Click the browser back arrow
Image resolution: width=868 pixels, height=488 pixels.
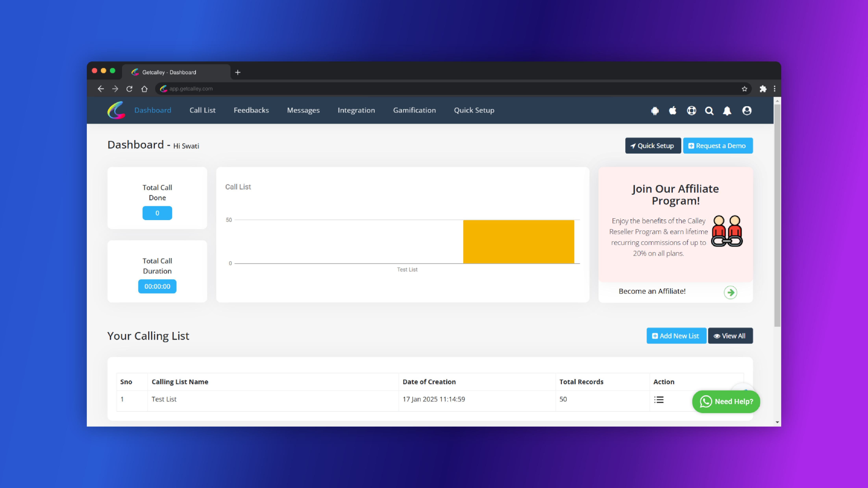[100, 89]
